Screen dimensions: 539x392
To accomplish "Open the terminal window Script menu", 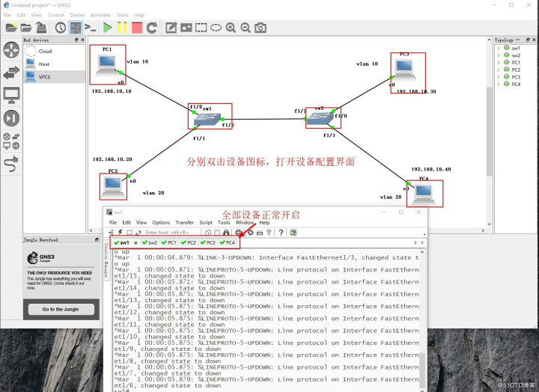I will (206, 223).
